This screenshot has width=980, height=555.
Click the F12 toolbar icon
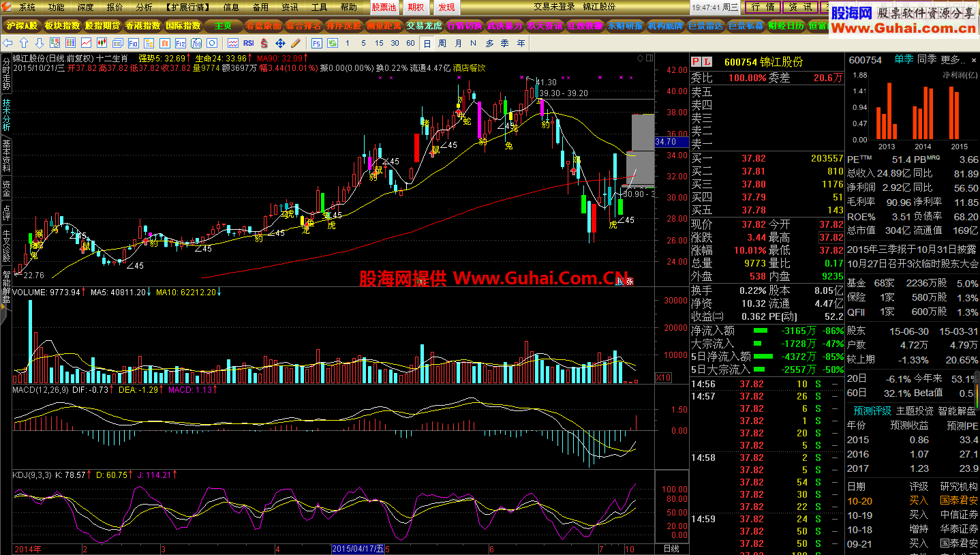[x=181, y=43]
